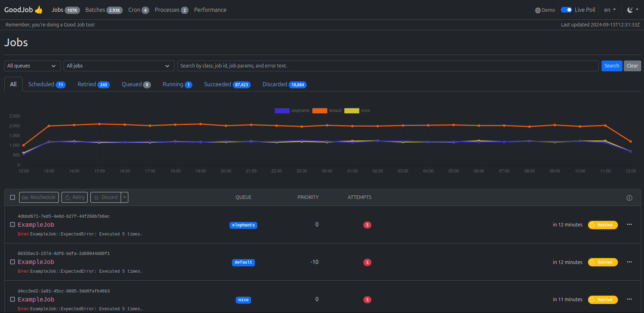This screenshot has width=644, height=313.
Task: Open the three-dot menu for the mice job
Action: click(x=629, y=299)
